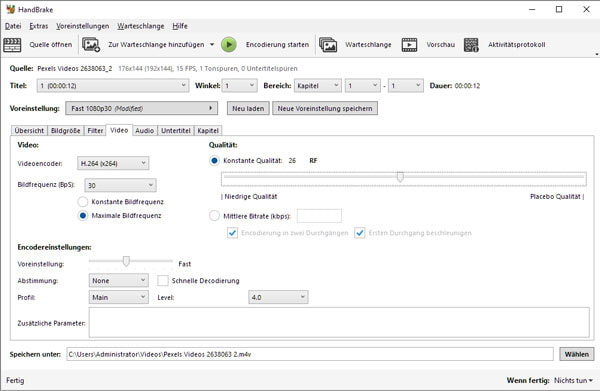Click the HandBrake app icon in title bar
The image size is (600, 391).
click(x=10, y=9)
